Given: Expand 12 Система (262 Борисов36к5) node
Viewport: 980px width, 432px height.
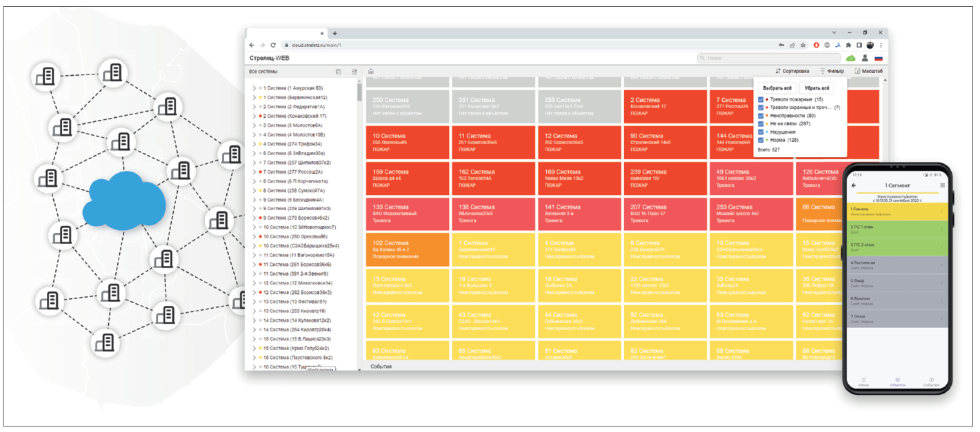Looking at the screenshot, I should click(x=254, y=292).
